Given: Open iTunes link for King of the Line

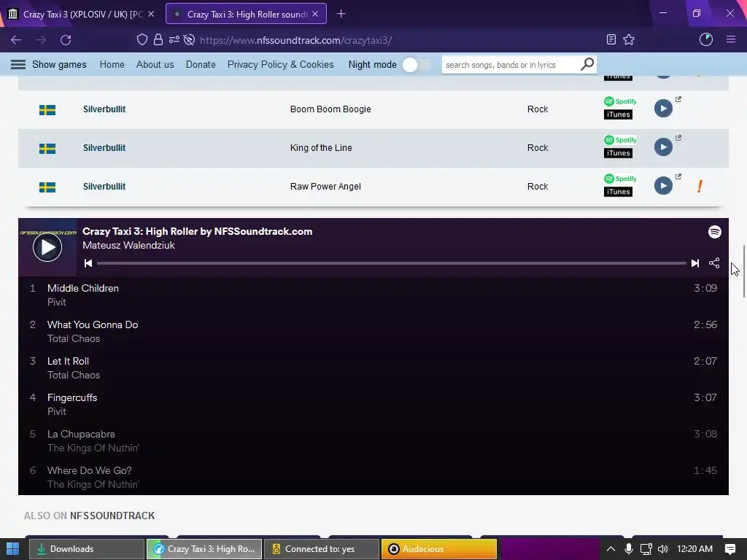Looking at the screenshot, I should pyautogui.click(x=619, y=153).
